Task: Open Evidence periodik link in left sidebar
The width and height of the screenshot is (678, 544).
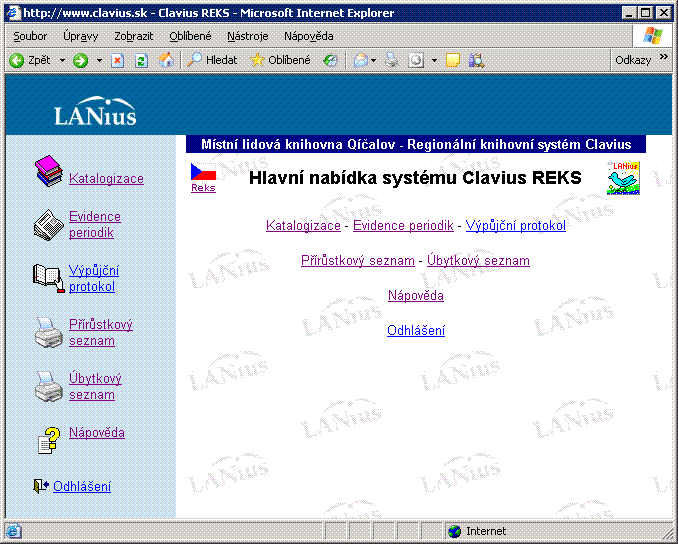Action: click(95, 224)
